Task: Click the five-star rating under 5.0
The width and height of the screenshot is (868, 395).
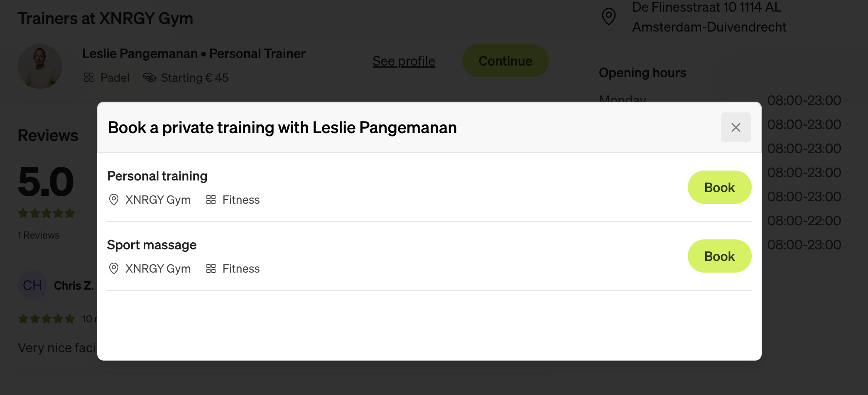Action: pos(47,213)
